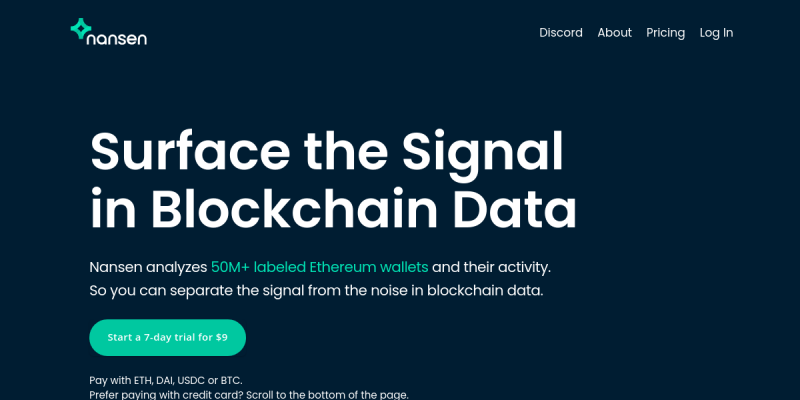Open the Pricing page
Screen dimensions: 800x400
pos(665,33)
